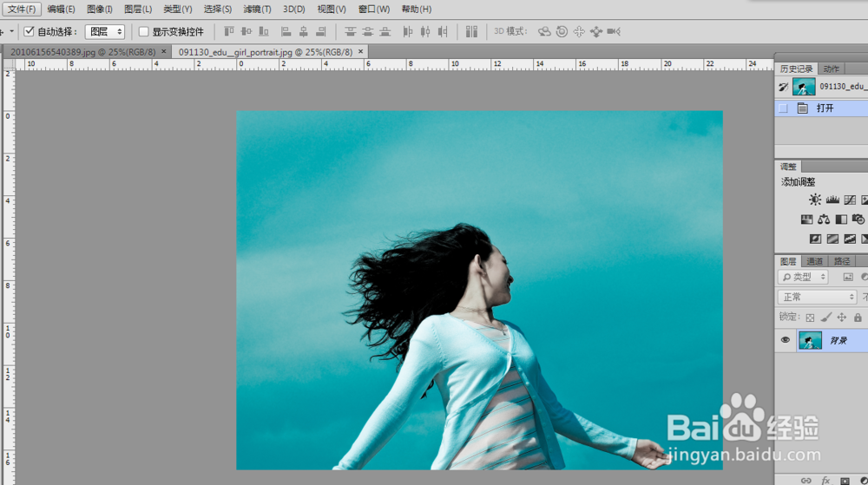Open the 类型 layer filter dropdown

[x=803, y=277]
